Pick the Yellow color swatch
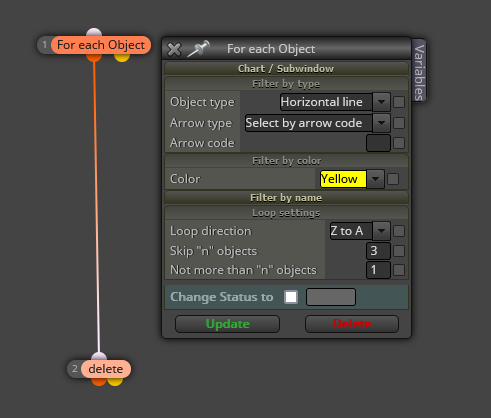 [343, 179]
